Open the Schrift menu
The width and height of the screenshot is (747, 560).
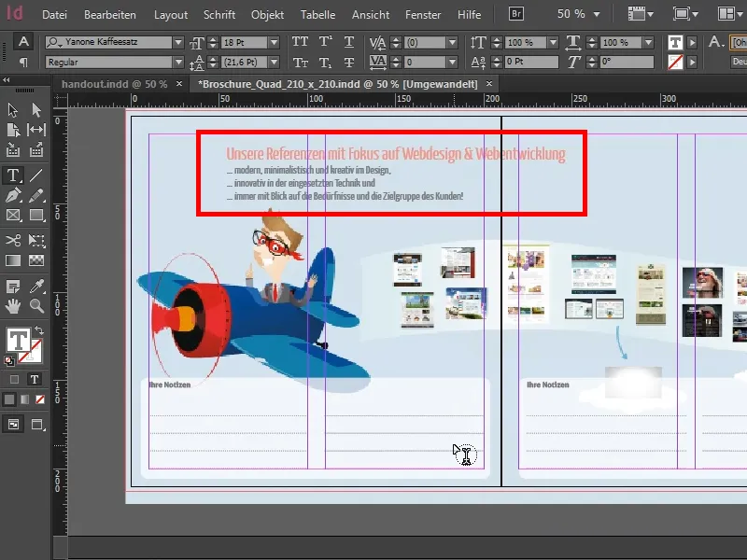[x=219, y=14]
